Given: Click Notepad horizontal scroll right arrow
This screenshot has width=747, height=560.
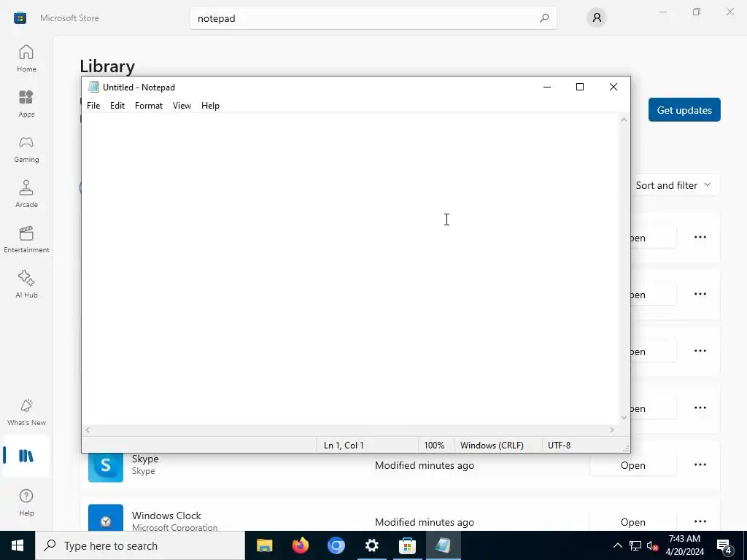Looking at the screenshot, I should click(612, 430).
